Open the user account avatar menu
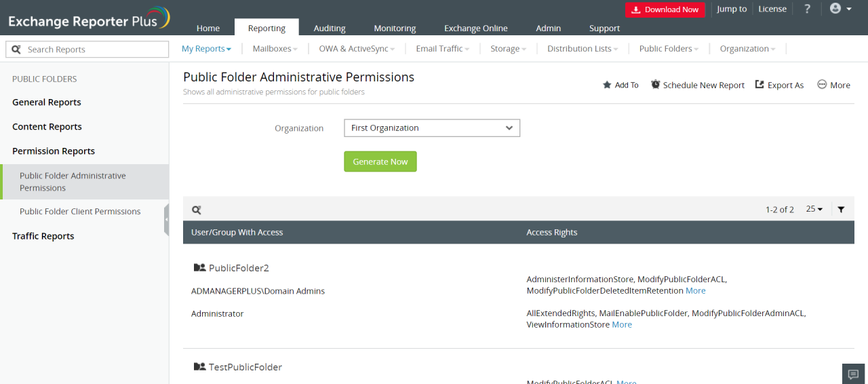This screenshot has width=868, height=384. (840, 9)
